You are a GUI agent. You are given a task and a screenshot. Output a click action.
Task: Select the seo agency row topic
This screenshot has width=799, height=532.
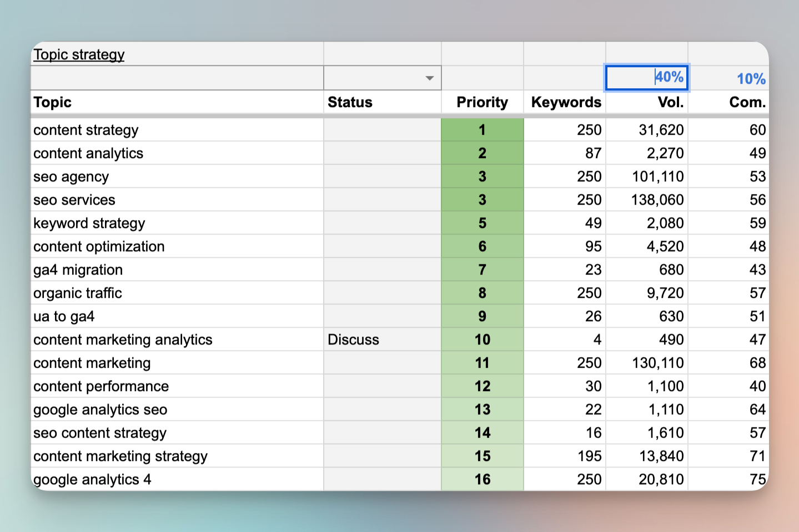pos(71,176)
